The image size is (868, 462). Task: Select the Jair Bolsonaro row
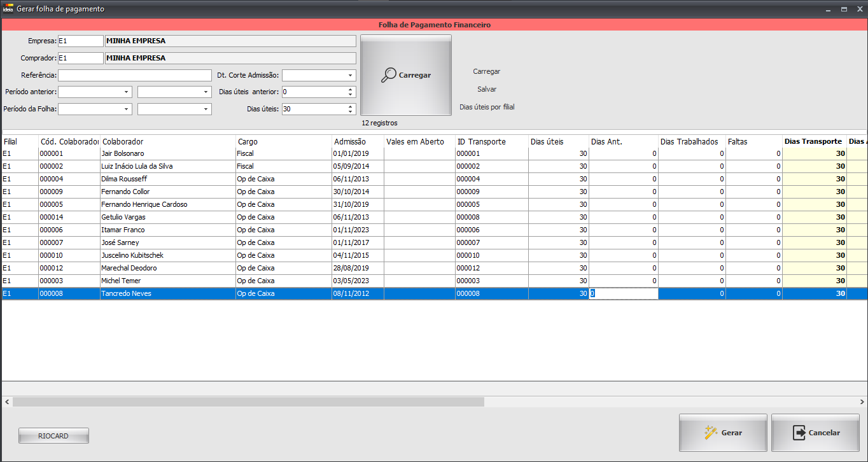coord(123,153)
